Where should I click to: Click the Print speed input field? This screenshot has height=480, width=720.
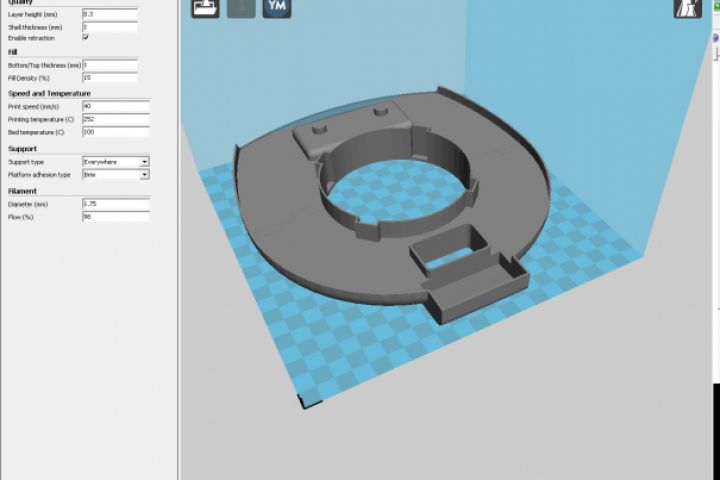pyautogui.click(x=116, y=107)
